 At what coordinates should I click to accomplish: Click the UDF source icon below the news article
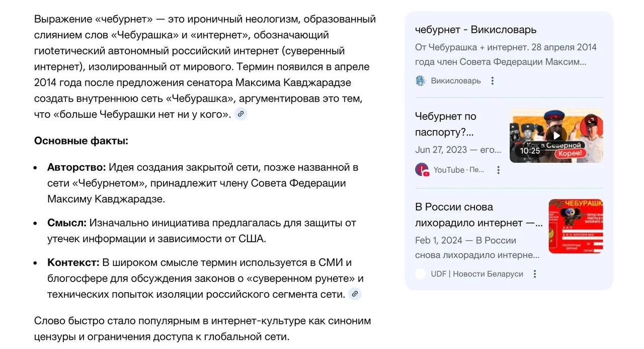coord(420,273)
